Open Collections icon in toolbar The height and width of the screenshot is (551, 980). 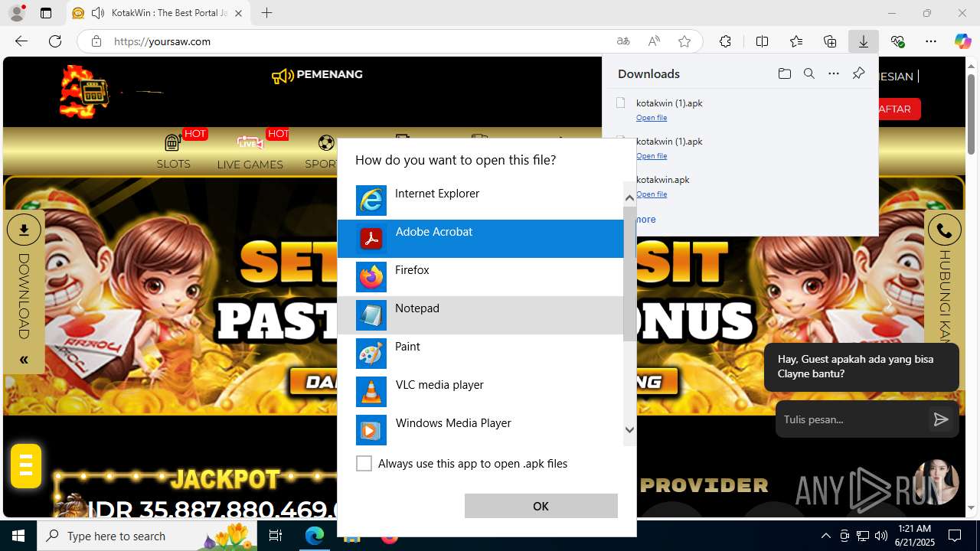point(830,41)
